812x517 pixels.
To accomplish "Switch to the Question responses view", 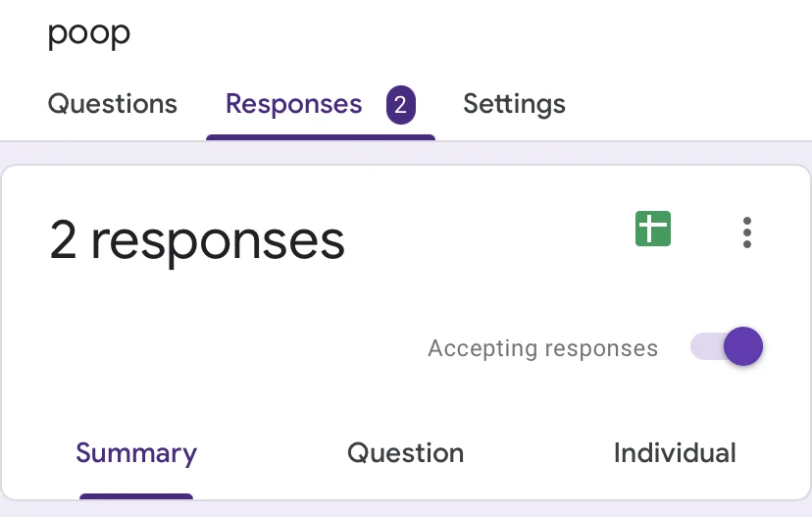I will pos(405,453).
